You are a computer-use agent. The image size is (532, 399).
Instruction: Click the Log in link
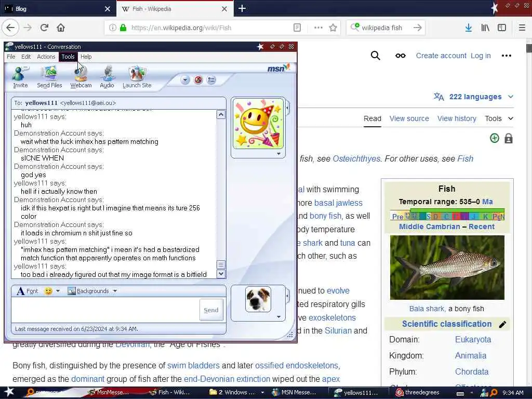481,56
